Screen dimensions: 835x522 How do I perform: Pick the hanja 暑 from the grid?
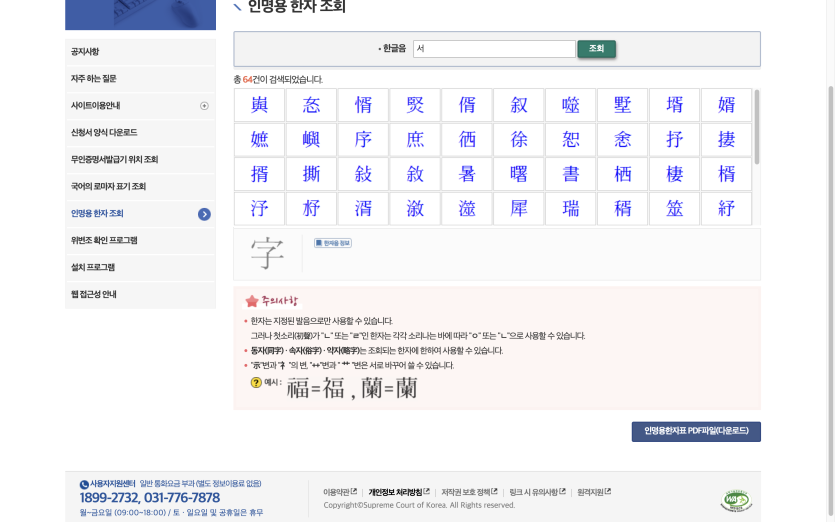(x=467, y=174)
